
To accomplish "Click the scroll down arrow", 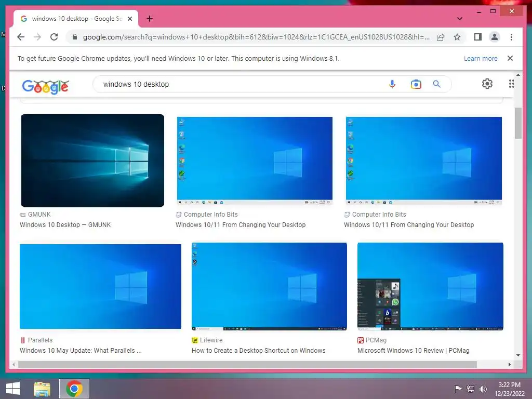I will pos(518,355).
